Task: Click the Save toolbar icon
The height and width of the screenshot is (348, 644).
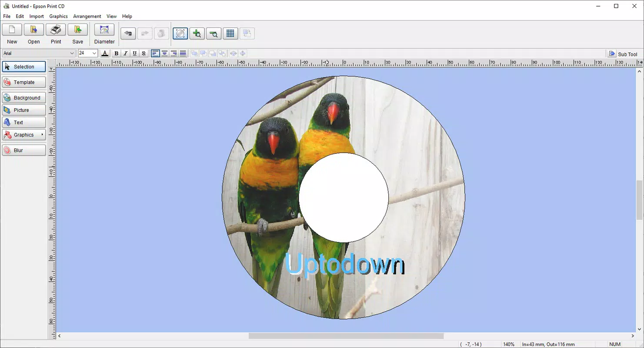Action: tap(77, 30)
